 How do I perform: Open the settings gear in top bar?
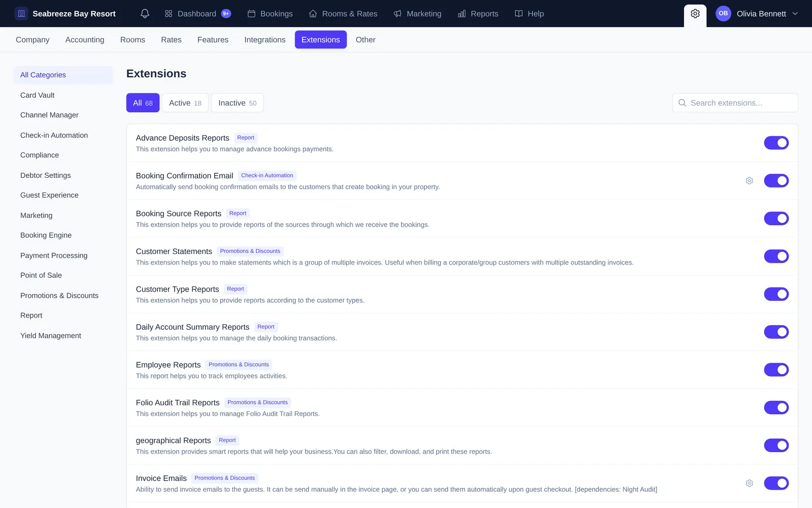coord(695,14)
